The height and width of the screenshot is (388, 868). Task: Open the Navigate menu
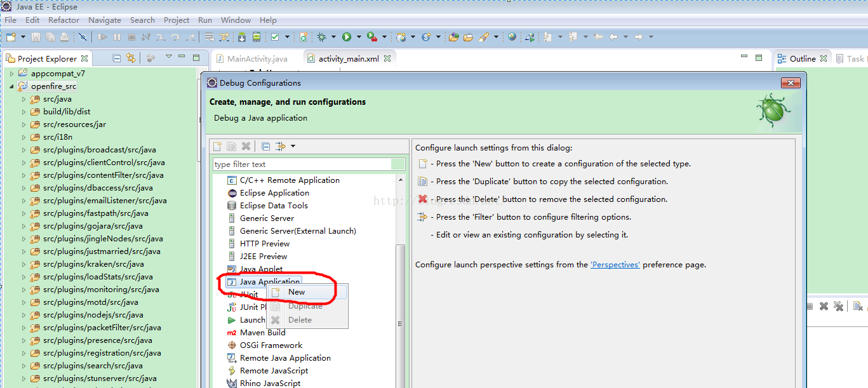(x=105, y=20)
